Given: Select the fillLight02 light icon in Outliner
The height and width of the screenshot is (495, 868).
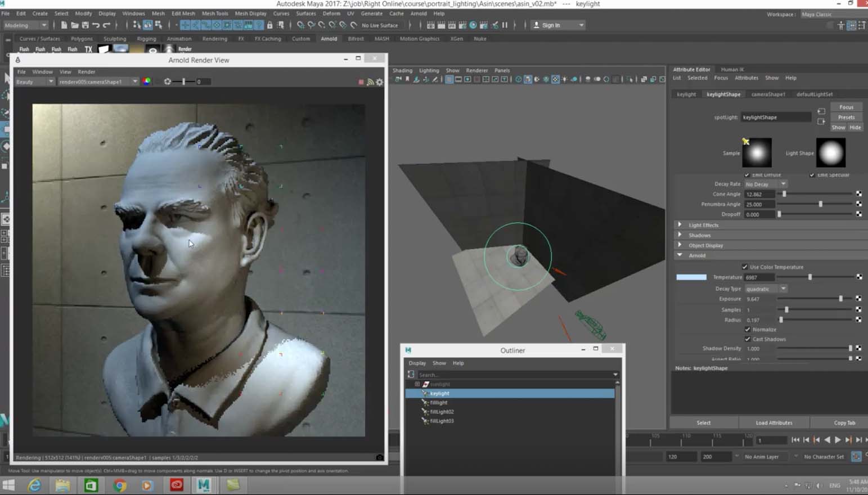Looking at the screenshot, I should click(x=425, y=412).
